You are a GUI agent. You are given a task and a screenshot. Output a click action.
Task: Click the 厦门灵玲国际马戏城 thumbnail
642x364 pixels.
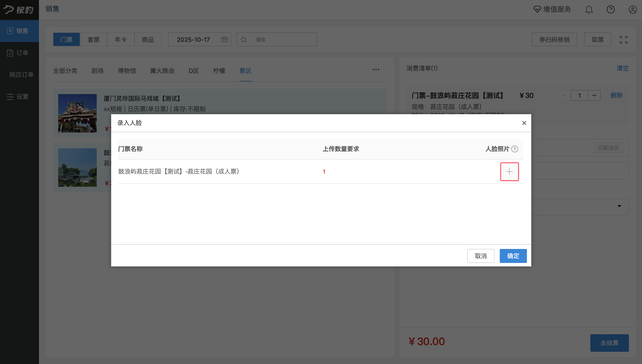coord(77,113)
